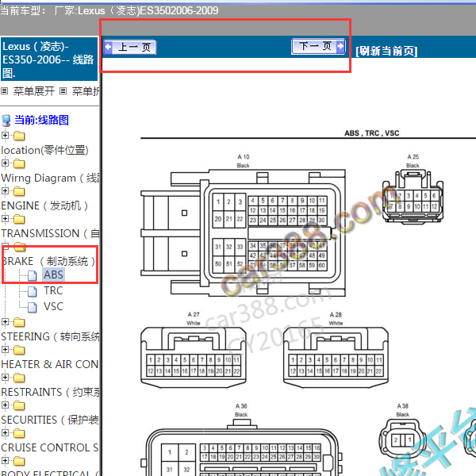Go to next page with 下一页 button
The image size is (476, 476).
pos(318,46)
